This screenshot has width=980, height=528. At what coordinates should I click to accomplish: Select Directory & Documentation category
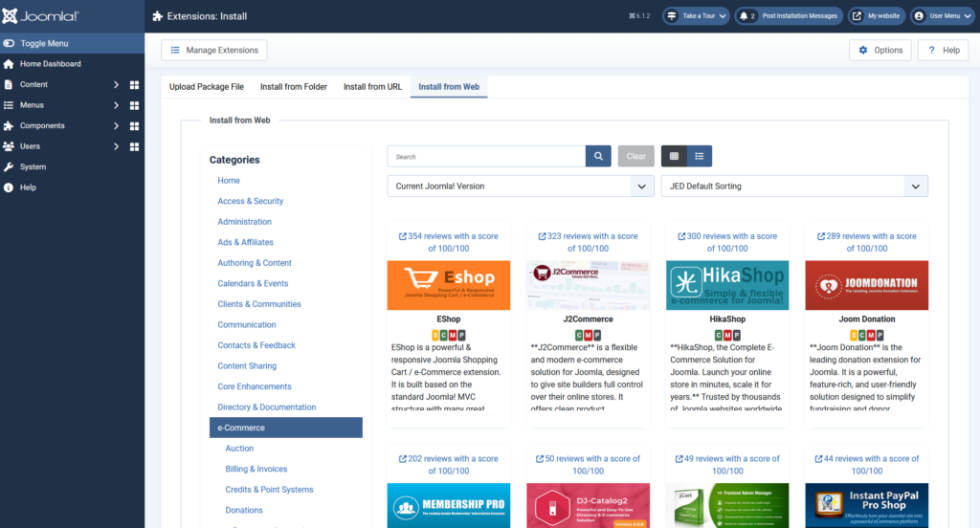point(266,407)
